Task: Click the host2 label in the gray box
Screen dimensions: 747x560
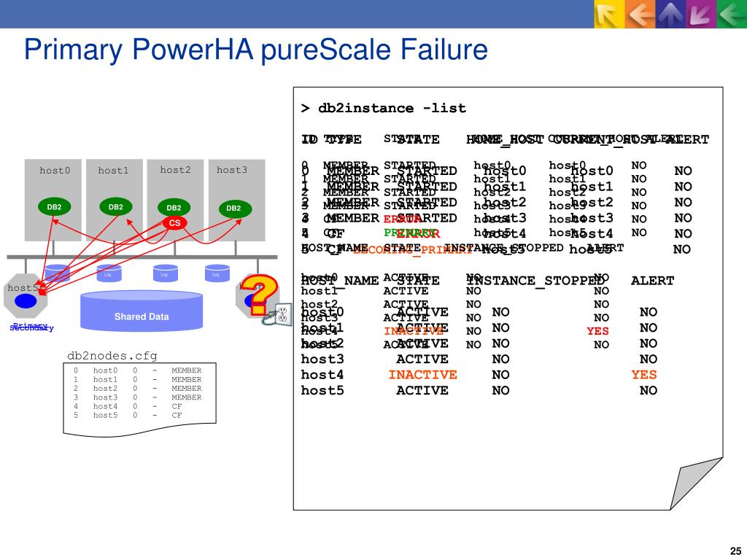Action: (x=175, y=169)
